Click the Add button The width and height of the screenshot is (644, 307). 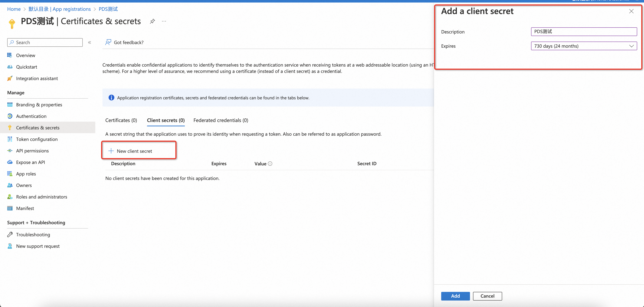(x=455, y=296)
